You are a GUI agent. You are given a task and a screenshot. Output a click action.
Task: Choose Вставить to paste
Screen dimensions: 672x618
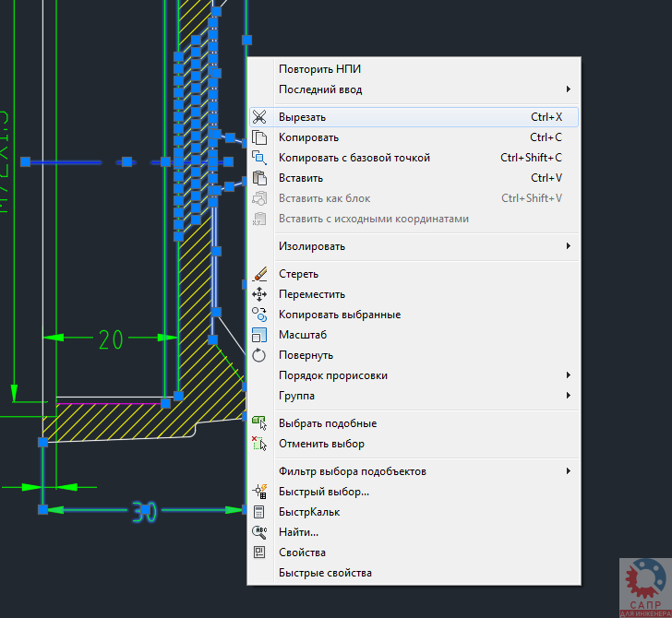click(x=414, y=178)
